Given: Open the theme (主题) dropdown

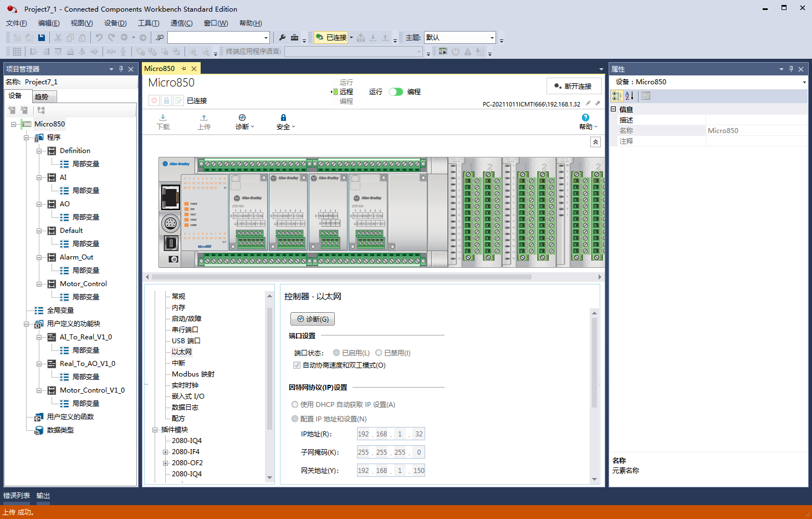Looking at the screenshot, I should point(492,38).
